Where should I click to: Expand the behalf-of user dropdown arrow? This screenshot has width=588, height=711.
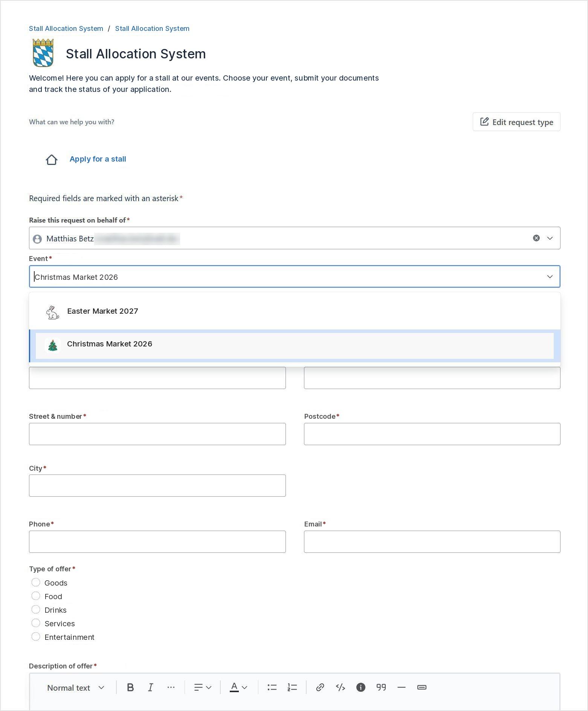[x=550, y=238]
